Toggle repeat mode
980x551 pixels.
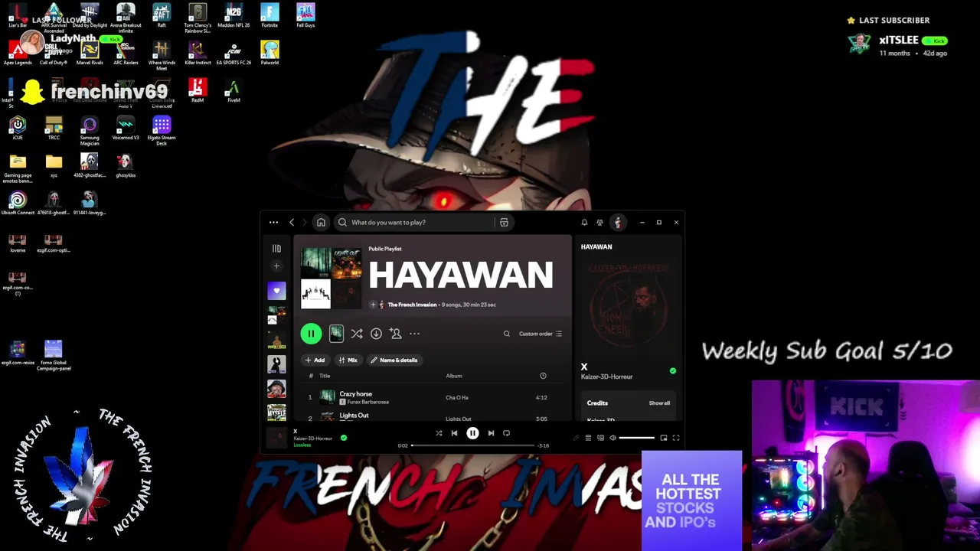(506, 433)
